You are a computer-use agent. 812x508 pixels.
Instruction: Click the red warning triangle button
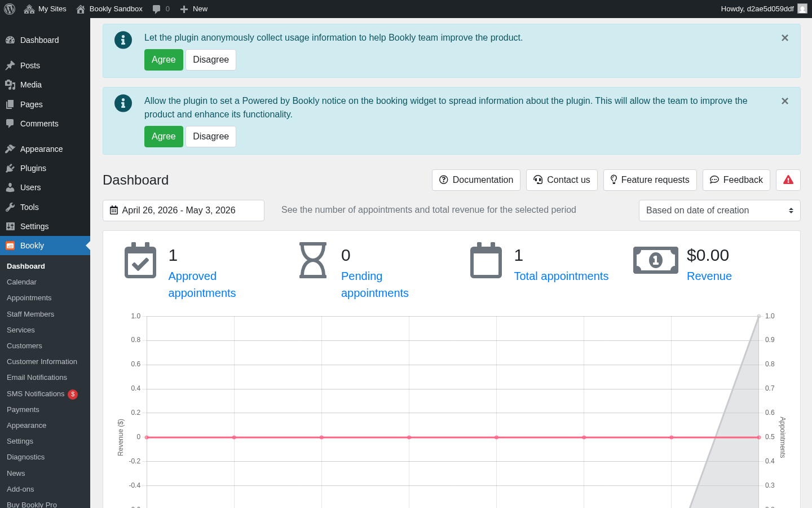(788, 180)
